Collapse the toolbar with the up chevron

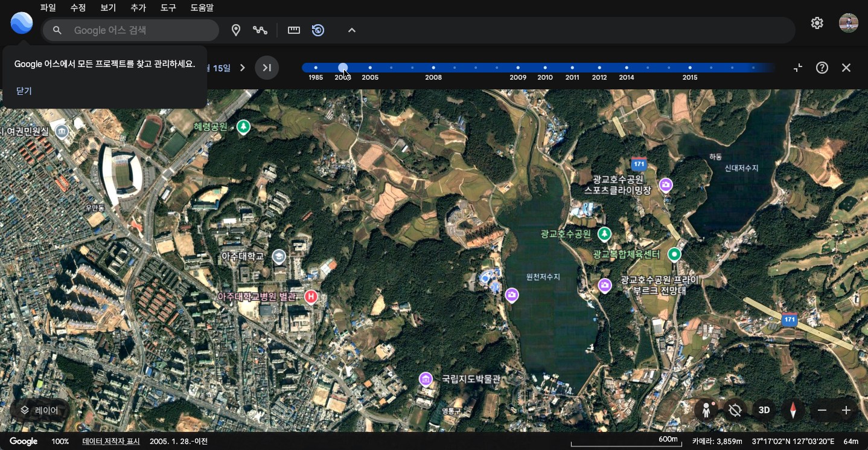coord(352,30)
